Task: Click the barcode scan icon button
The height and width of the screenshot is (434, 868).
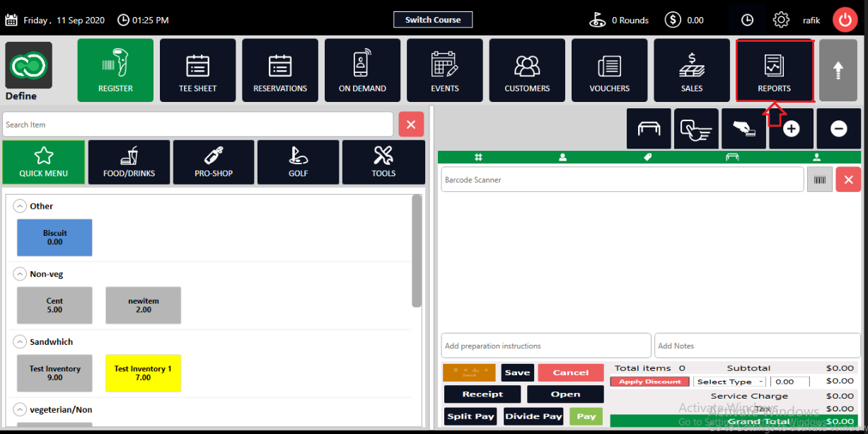Action: click(x=820, y=180)
